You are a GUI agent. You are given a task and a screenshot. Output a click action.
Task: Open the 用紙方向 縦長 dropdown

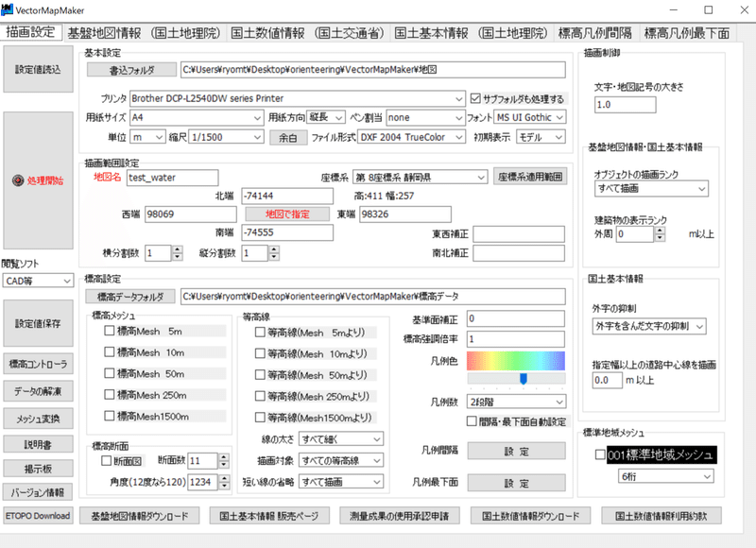326,117
